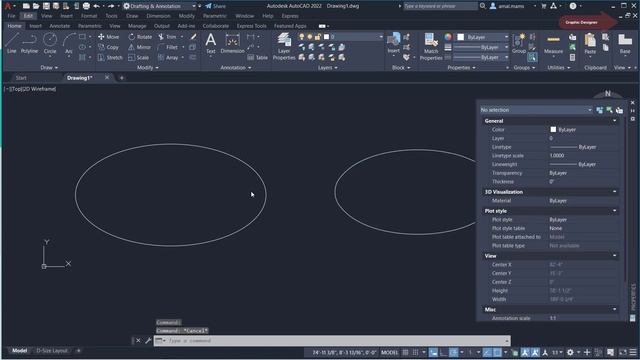Toggle grid display in status bar
The height and width of the screenshot is (360, 640).
point(405,352)
